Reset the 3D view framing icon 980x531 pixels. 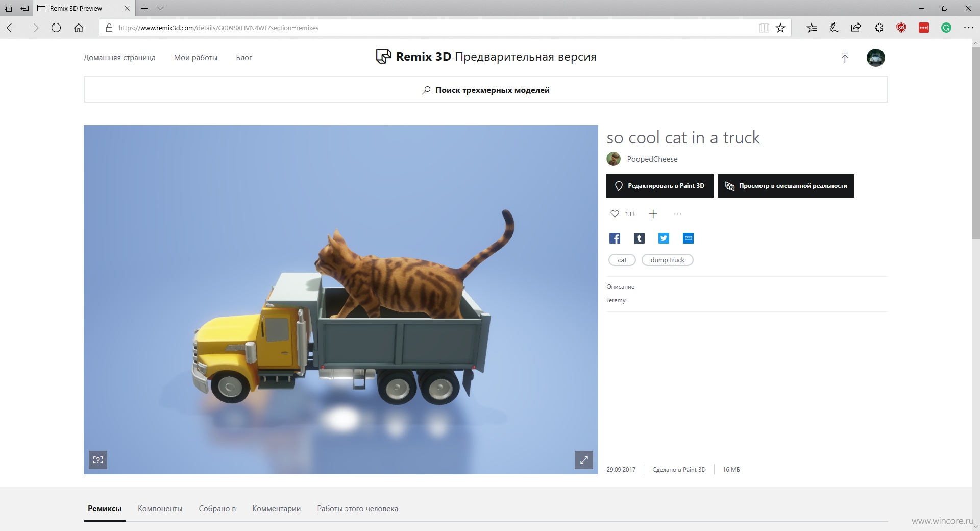click(98, 460)
